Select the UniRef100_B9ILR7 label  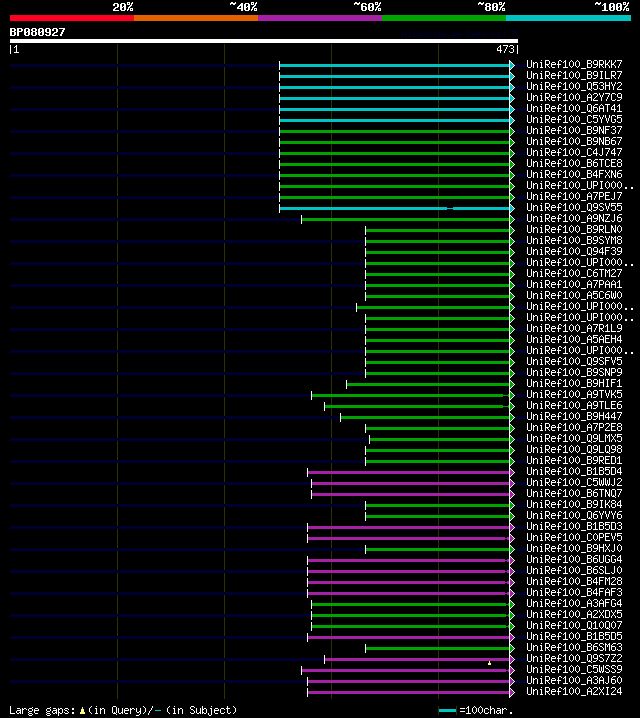point(574,76)
